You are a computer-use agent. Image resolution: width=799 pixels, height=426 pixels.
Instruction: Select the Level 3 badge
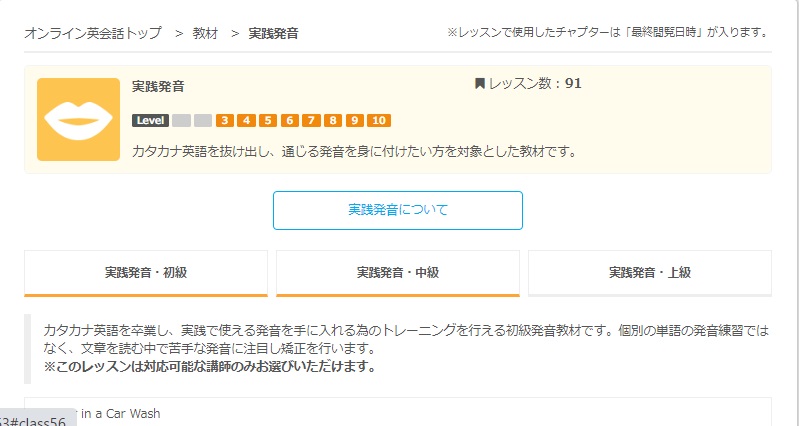pos(225,121)
